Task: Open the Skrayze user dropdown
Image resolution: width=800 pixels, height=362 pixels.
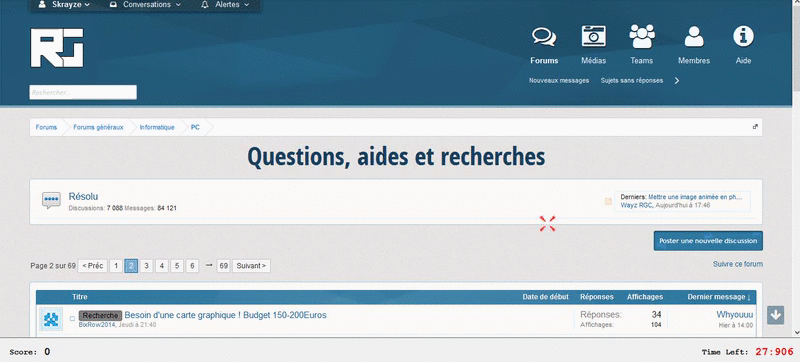Action: tap(64, 5)
